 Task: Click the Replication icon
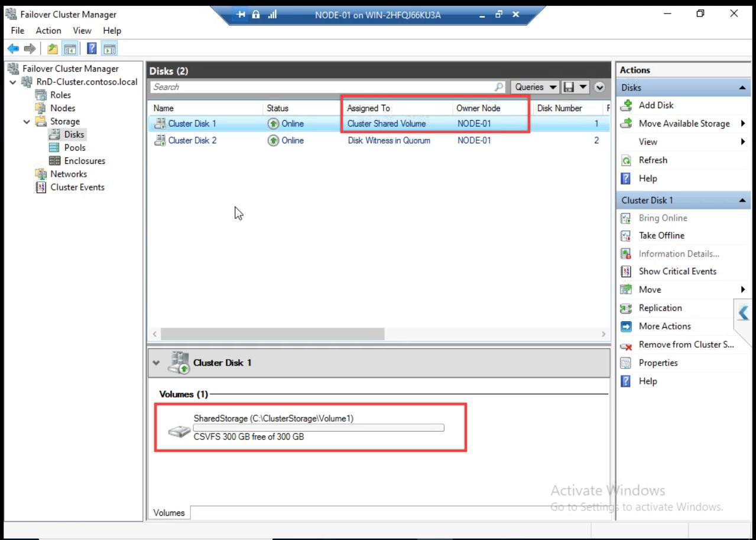pyautogui.click(x=626, y=308)
